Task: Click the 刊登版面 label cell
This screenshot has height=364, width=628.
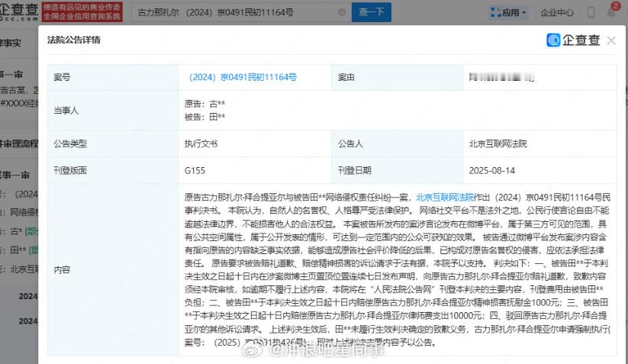Action: [x=113, y=171]
